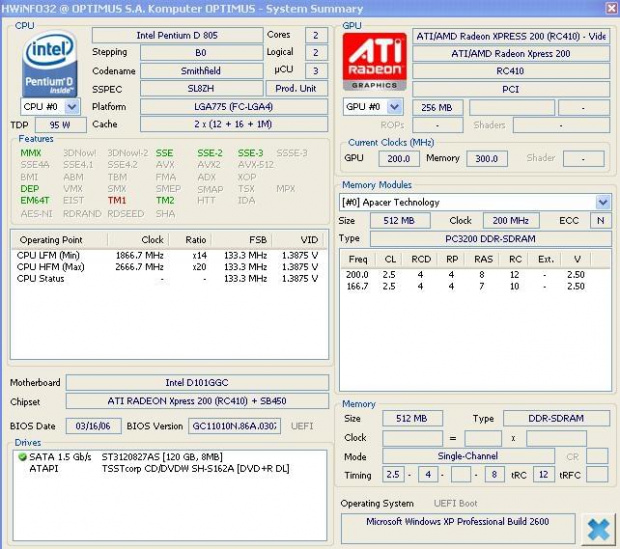Click the cache 2 x (12 + 16 + 1M) field
Image resolution: width=620 pixels, height=549 pixels.
[x=234, y=124]
